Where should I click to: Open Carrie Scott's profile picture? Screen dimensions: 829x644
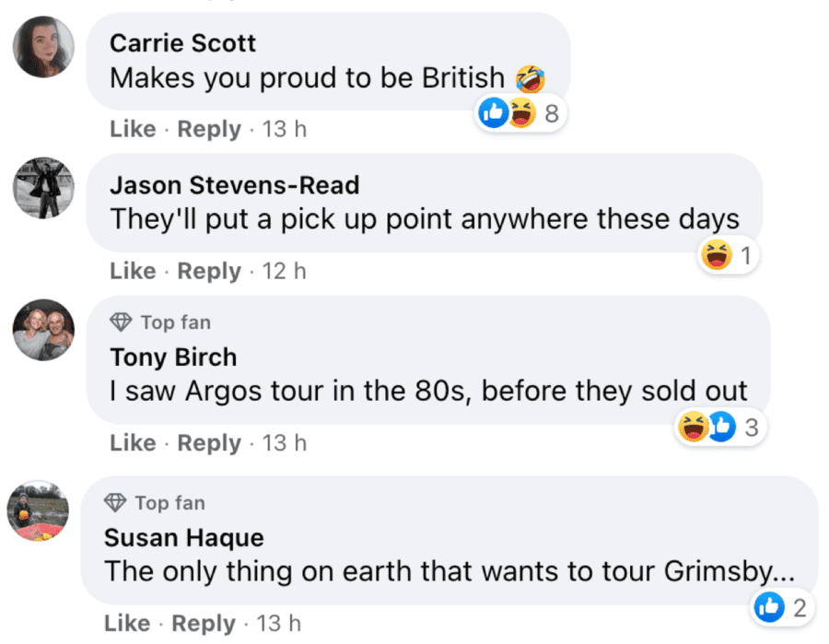click(x=43, y=47)
